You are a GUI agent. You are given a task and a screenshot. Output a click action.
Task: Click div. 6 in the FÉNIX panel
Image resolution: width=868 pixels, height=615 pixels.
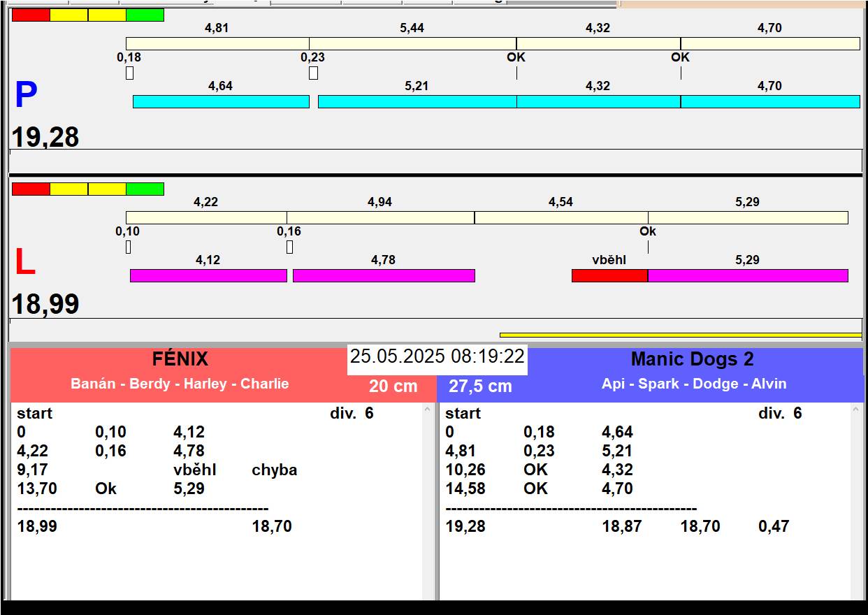(352, 413)
